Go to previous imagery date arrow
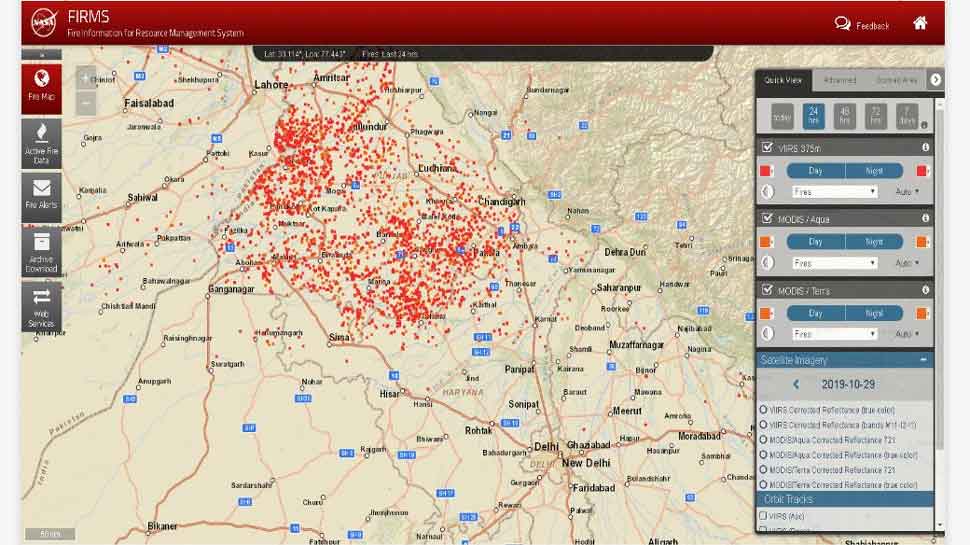Screen dimensions: 970x545 pyautogui.click(x=796, y=385)
